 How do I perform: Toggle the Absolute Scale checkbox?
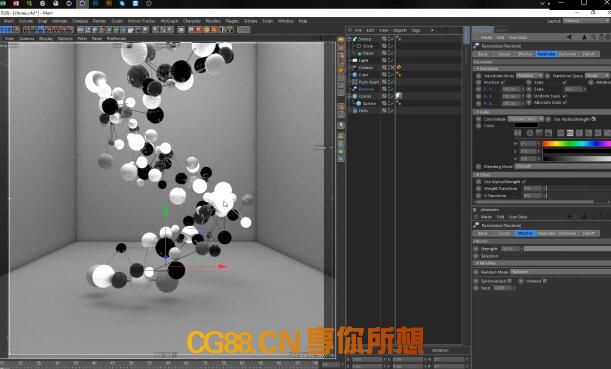[x=565, y=102]
